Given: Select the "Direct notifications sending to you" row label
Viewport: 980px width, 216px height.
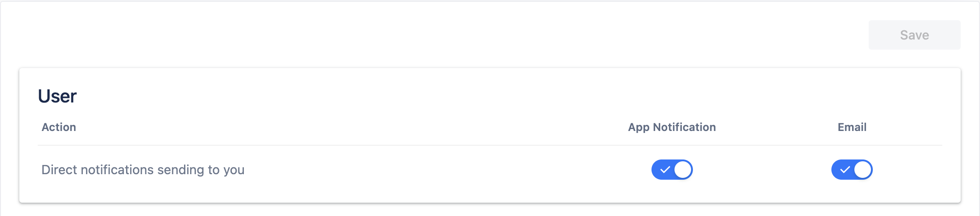Looking at the screenshot, I should [x=143, y=170].
